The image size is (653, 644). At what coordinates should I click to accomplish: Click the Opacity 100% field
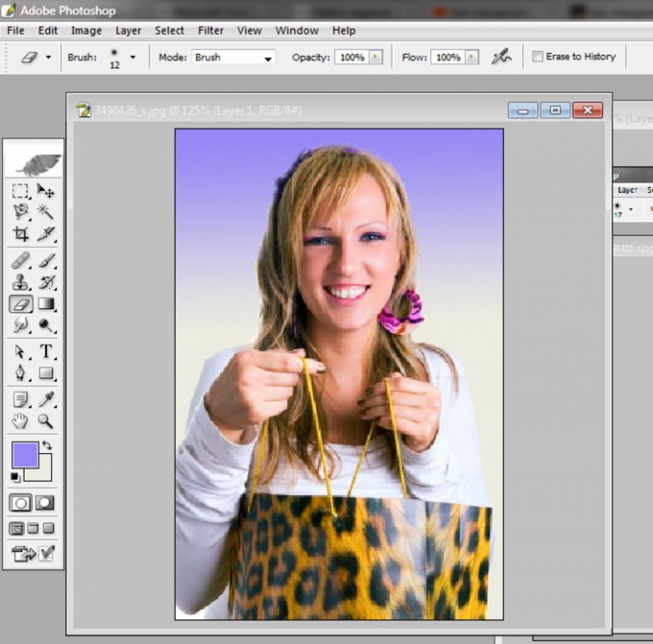pos(352,57)
